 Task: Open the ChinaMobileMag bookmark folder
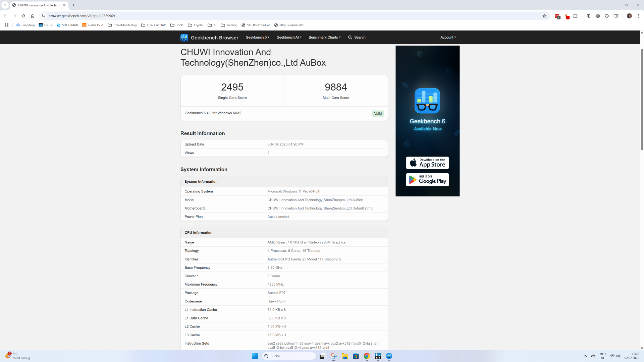coord(122,25)
